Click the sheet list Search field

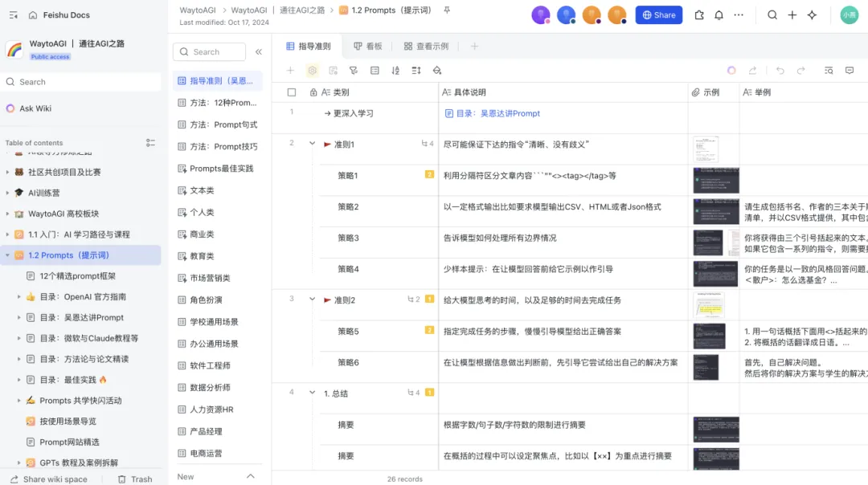[x=209, y=52]
